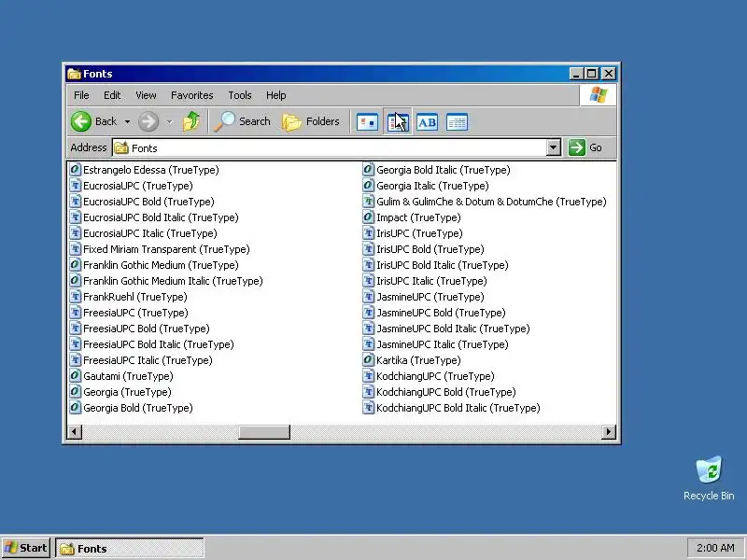747x560 pixels.
Task: Select KodchiangUPC (TrueType) font icon
Action: [368, 376]
